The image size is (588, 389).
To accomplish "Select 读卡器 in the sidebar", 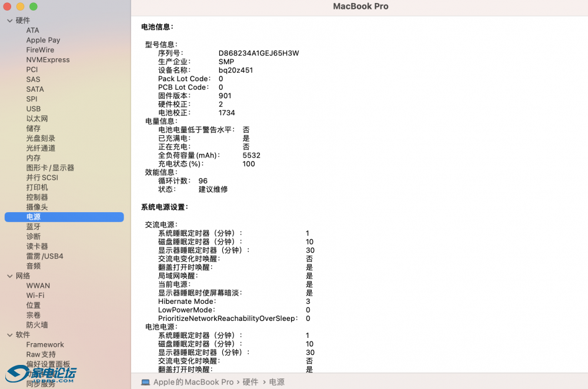I will (x=37, y=246).
